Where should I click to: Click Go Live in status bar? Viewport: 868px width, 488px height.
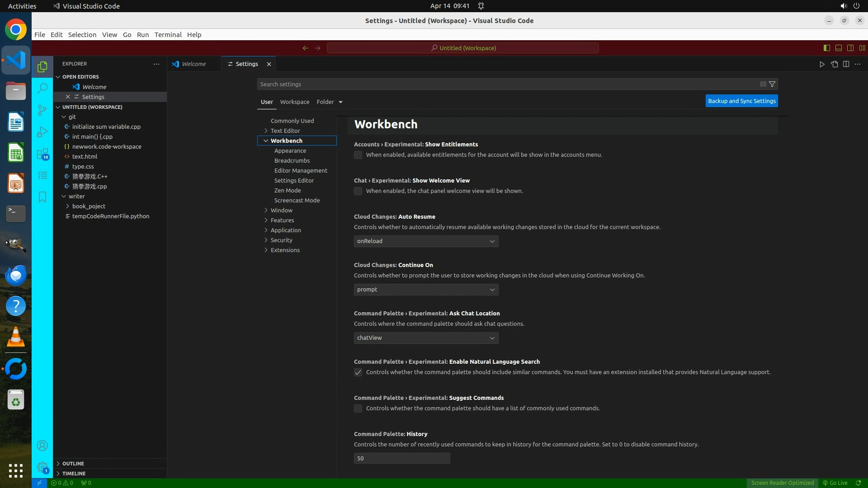tap(835, 483)
